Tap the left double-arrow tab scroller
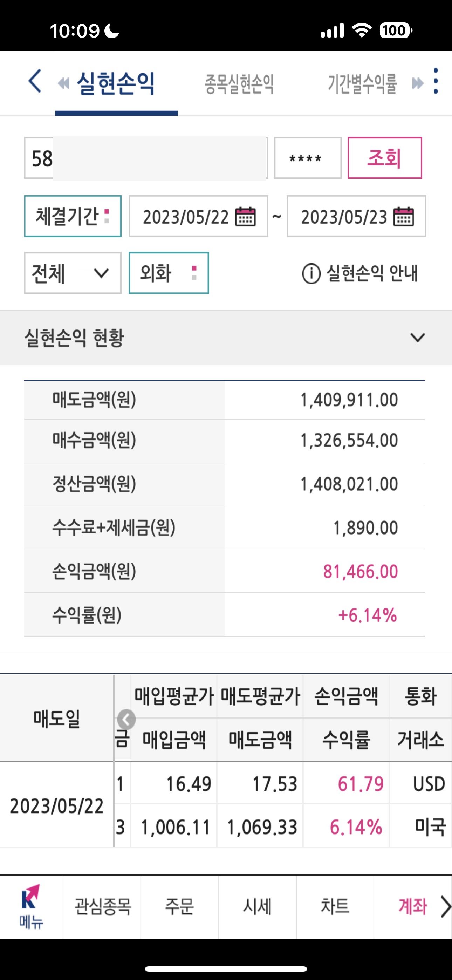 (63, 83)
